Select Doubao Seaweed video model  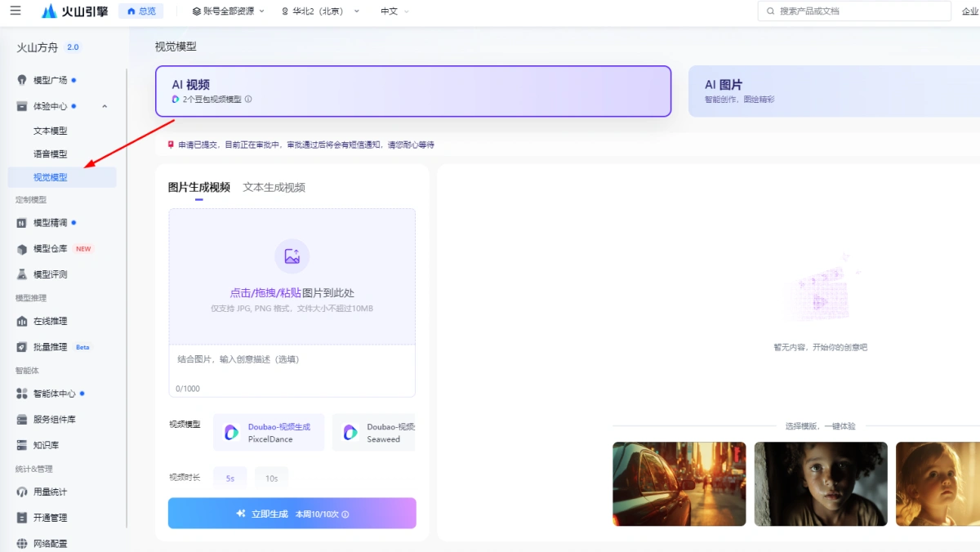374,432
